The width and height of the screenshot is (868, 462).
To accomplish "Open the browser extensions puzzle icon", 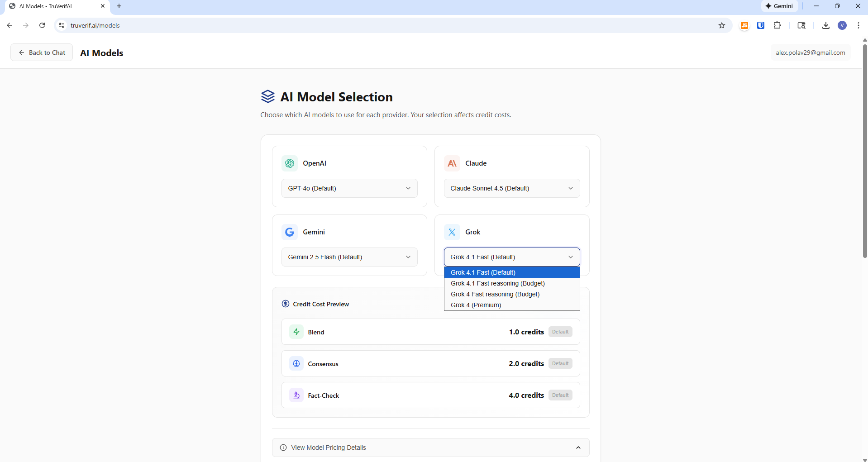I will pyautogui.click(x=777, y=25).
